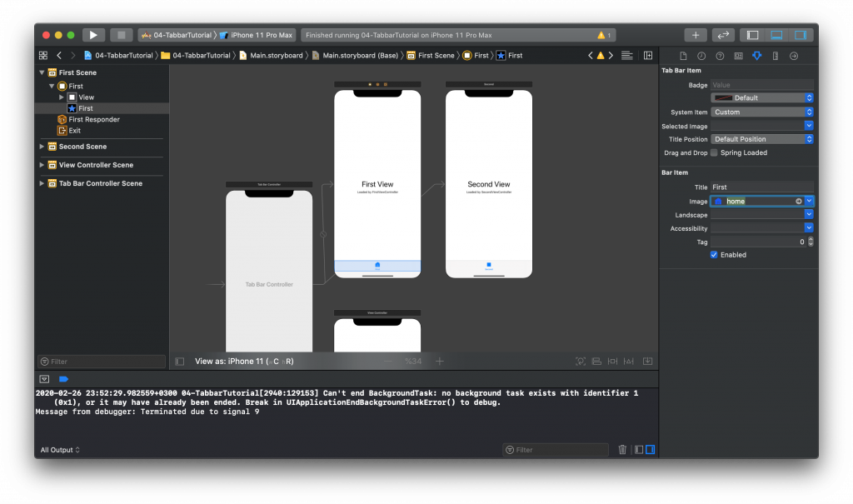The width and height of the screenshot is (853, 504).
Task: Open the File inspector tab
Action: click(683, 56)
